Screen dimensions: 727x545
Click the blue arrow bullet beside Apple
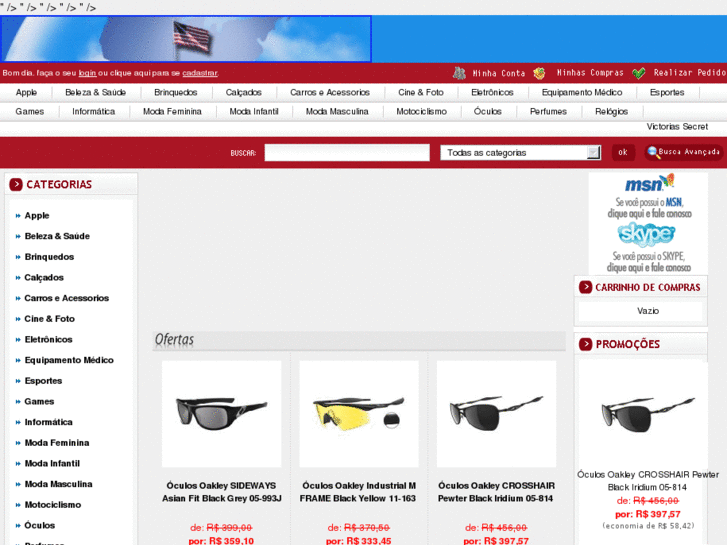point(18,216)
